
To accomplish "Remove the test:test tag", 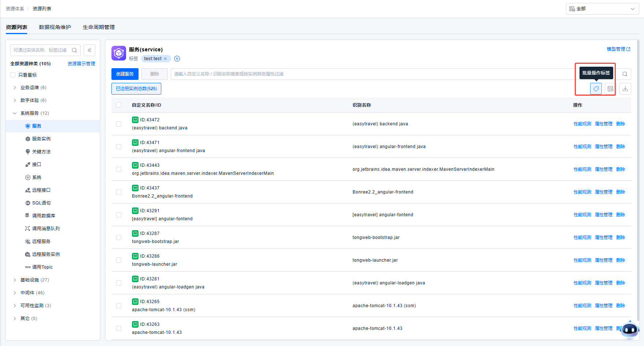I will click(165, 59).
